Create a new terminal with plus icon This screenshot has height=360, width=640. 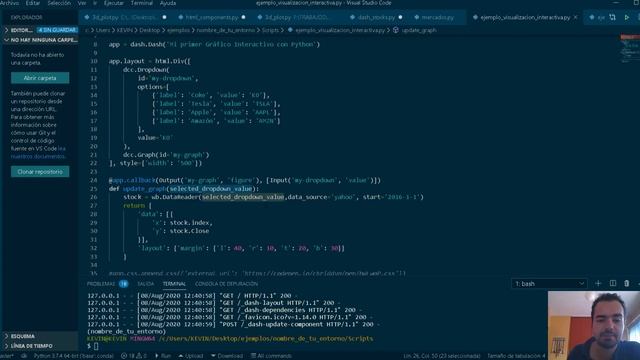pyautogui.click(x=598, y=283)
